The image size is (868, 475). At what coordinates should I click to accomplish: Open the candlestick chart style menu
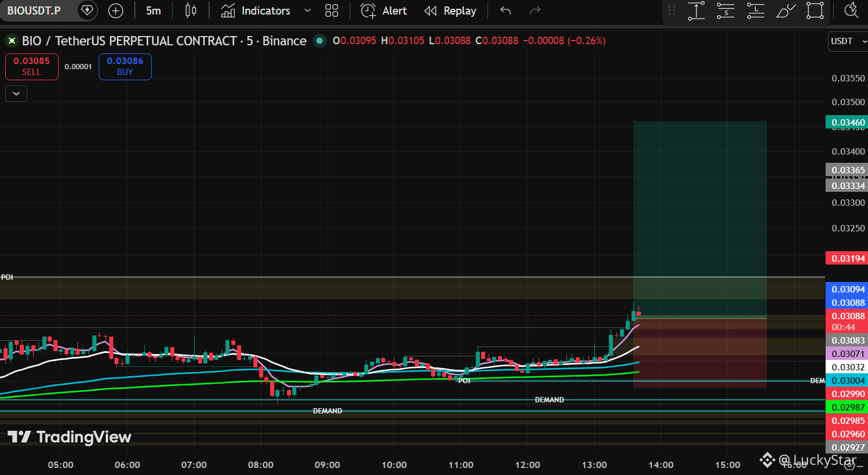pos(191,10)
